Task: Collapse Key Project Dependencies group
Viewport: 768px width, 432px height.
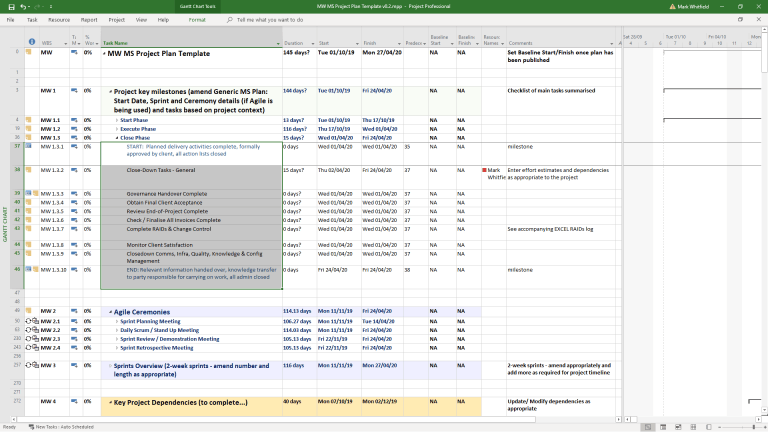Action: click(111, 403)
